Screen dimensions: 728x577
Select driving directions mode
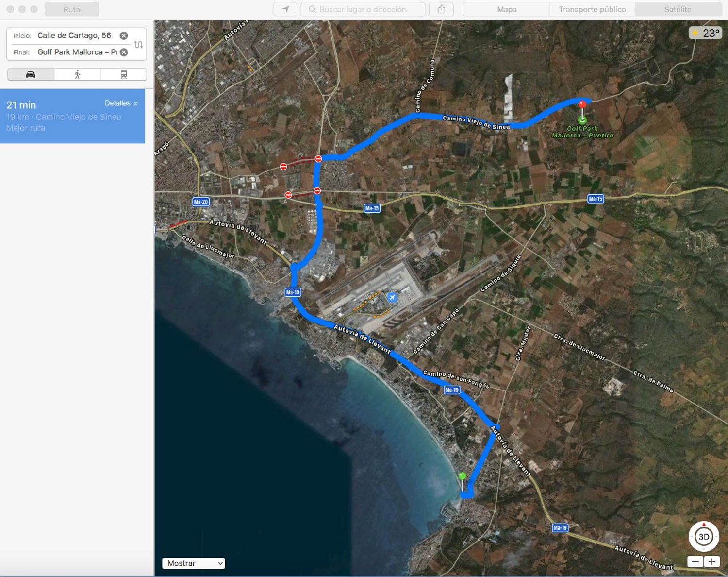click(x=31, y=74)
